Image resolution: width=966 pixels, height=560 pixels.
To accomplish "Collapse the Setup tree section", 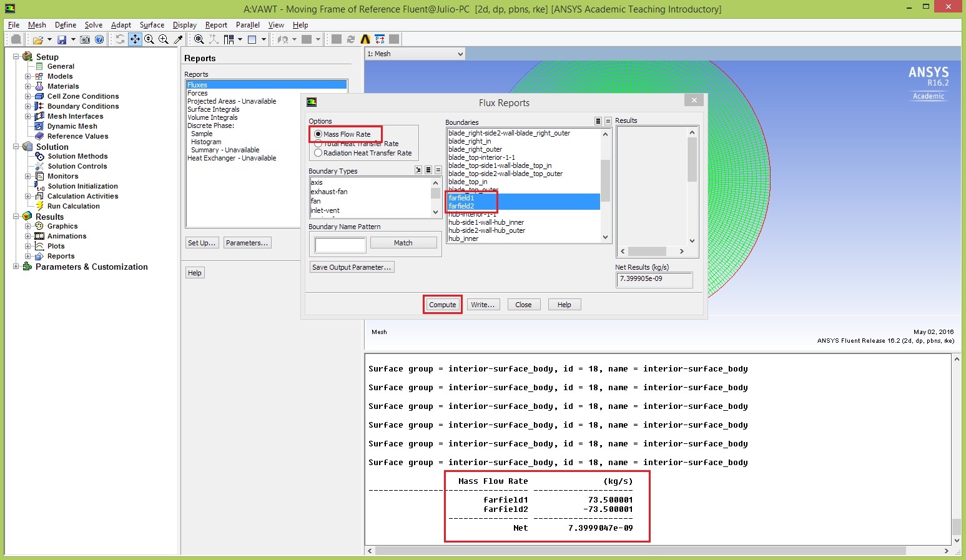I will click(x=16, y=57).
